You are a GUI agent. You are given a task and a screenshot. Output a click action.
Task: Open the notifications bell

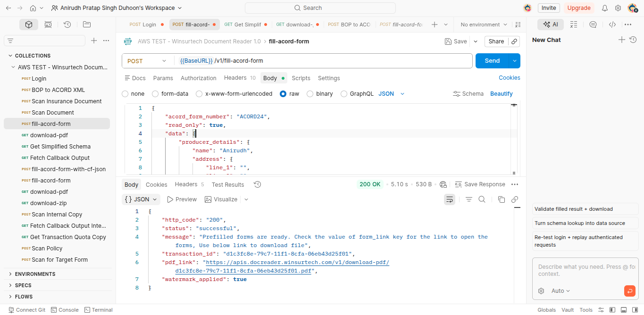[604, 8]
